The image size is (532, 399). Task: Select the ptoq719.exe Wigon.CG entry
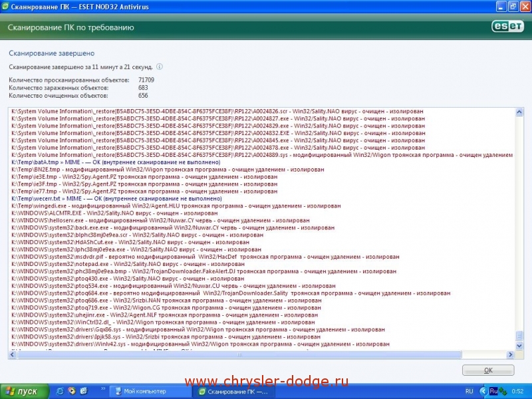click(166, 308)
